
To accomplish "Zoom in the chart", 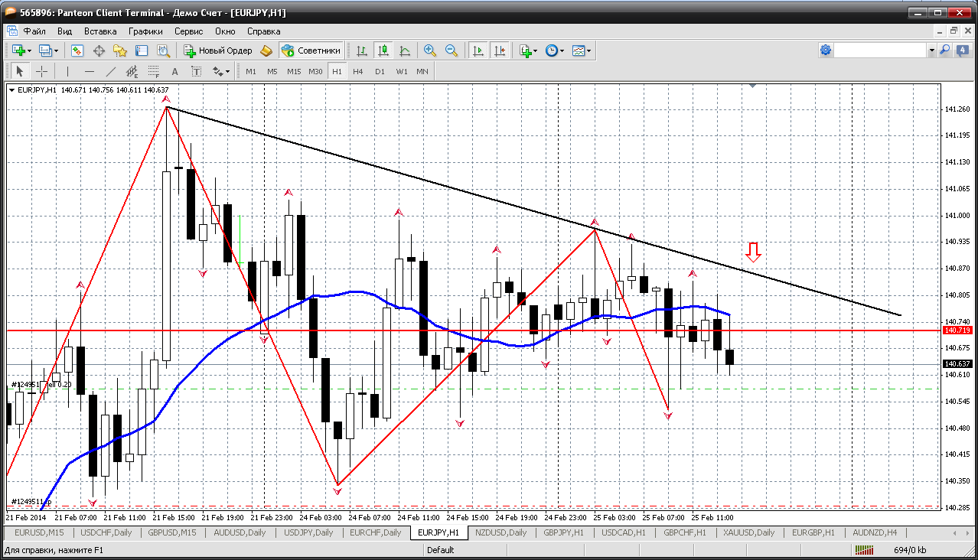I will (430, 50).
